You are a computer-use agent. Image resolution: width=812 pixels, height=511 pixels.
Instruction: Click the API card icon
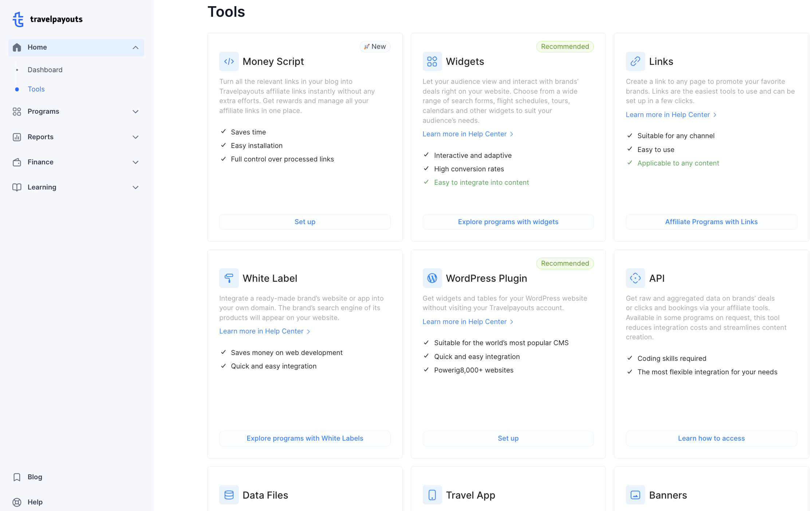(635, 278)
